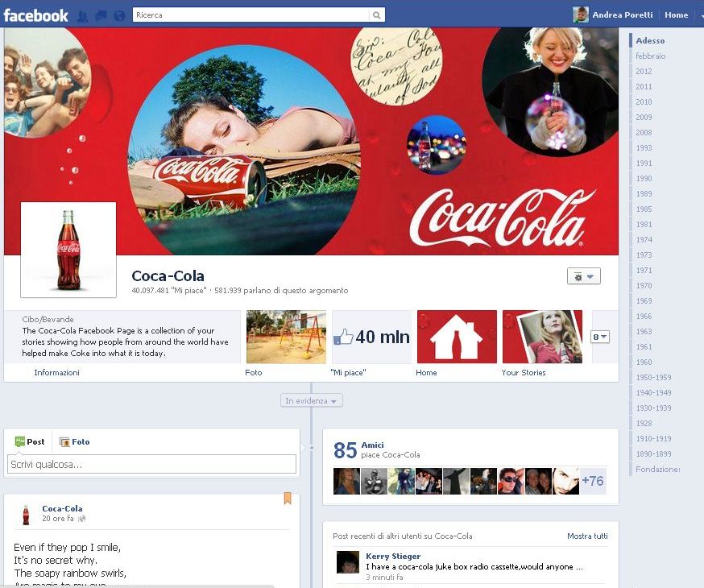
Task: Open friend requests icon in top bar
Action: coord(82,16)
